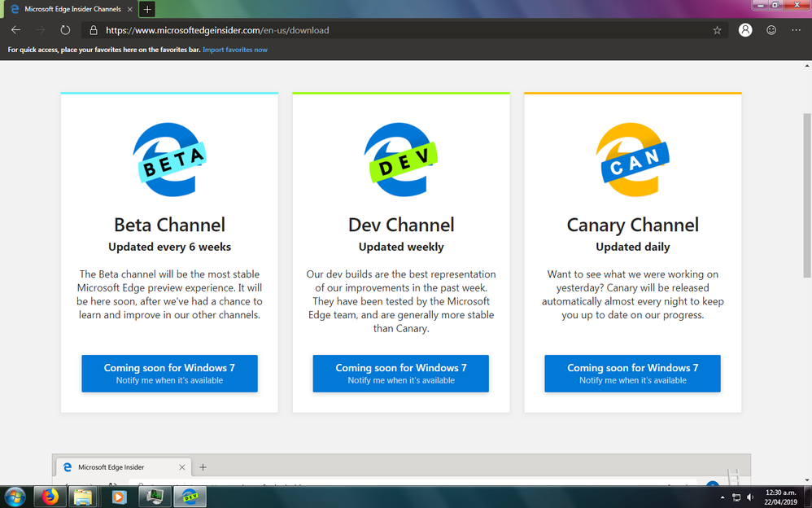Image resolution: width=812 pixels, height=508 pixels.
Task: Open Firefox from the taskbar
Action: point(50,497)
